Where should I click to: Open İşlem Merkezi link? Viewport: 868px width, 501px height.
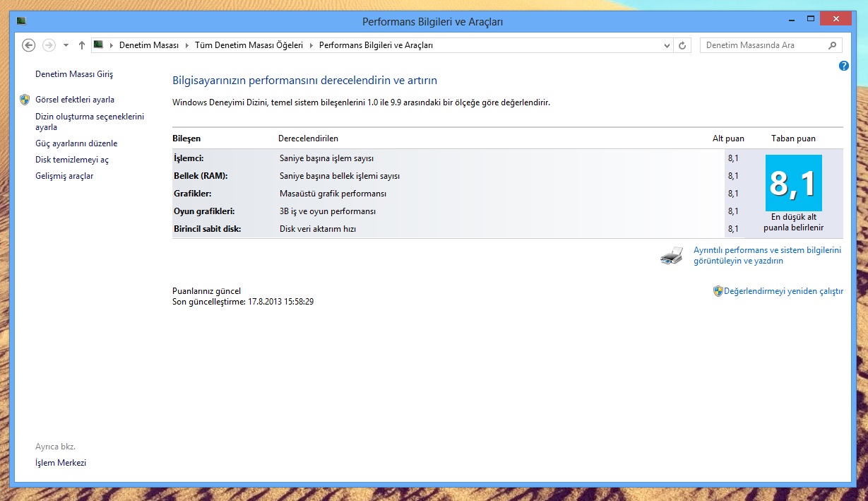point(61,463)
